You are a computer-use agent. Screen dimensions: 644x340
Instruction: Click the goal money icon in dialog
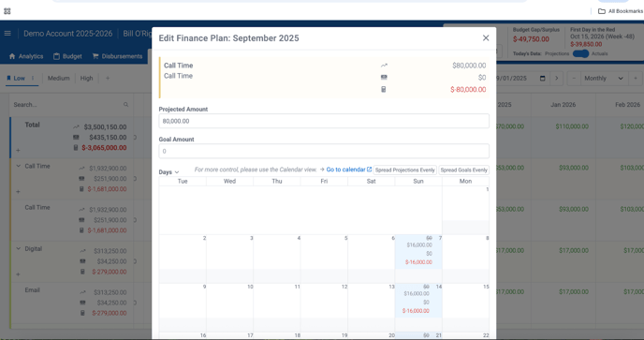pyautogui.click(x=384, y=77)
